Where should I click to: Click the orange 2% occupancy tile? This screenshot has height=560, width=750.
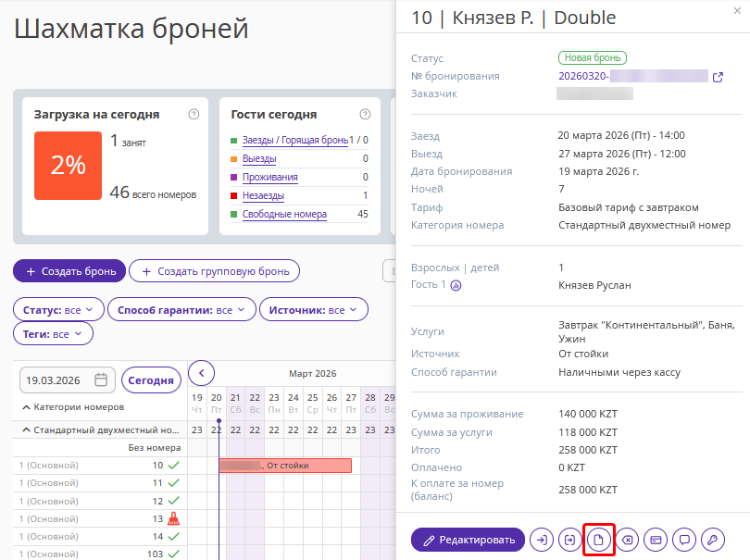[68, 166]
